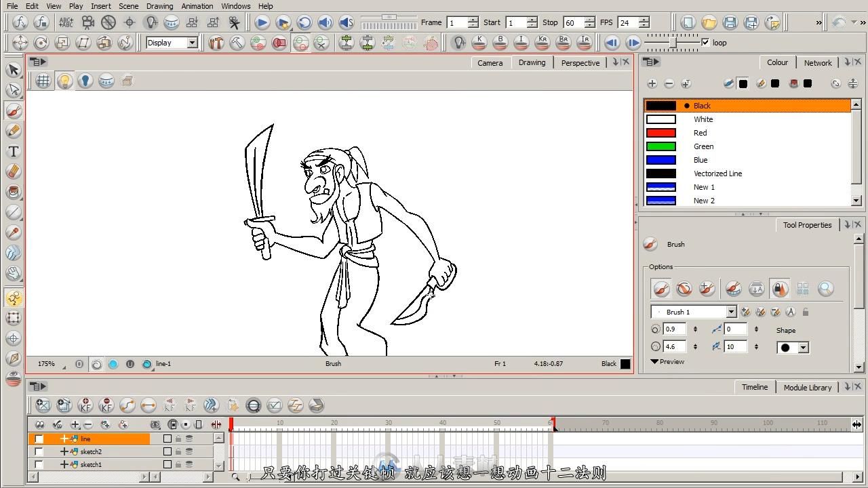This screenshot has width=868, height=488.
Task: Toggle the sound speaker icon
Action: 325,22
